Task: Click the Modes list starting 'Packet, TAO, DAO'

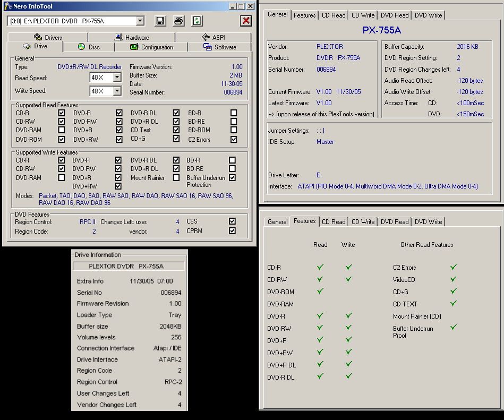Action: click(x=136, y=199)
